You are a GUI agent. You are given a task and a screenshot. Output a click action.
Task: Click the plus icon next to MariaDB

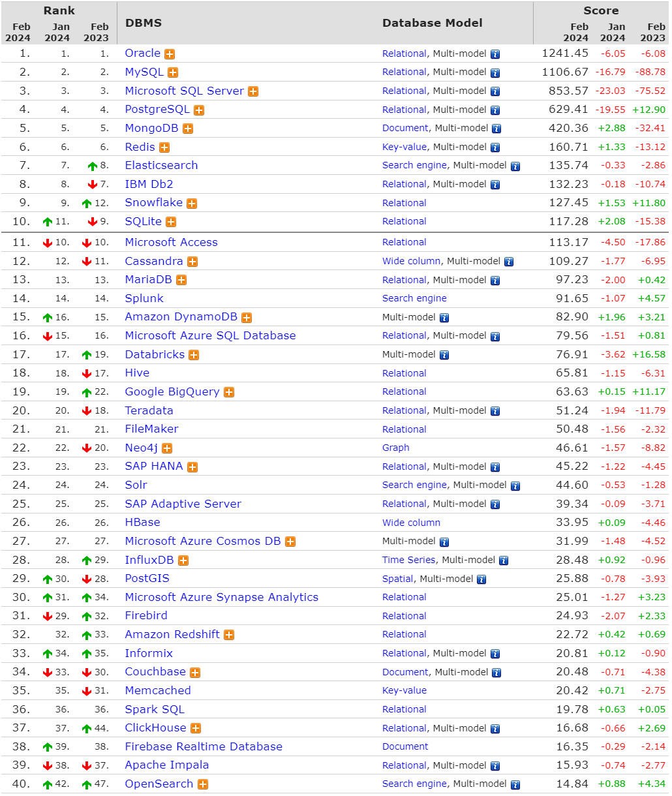(x=181, y=280)
